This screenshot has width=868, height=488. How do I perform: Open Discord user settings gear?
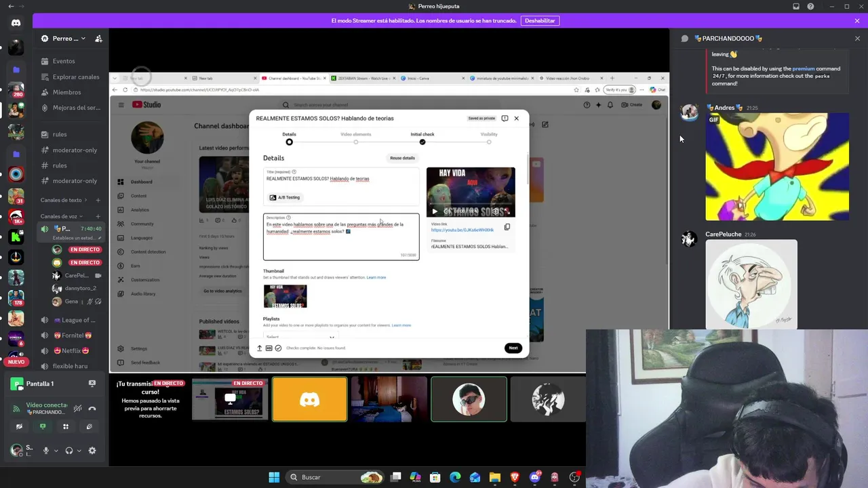coord(92,451)
